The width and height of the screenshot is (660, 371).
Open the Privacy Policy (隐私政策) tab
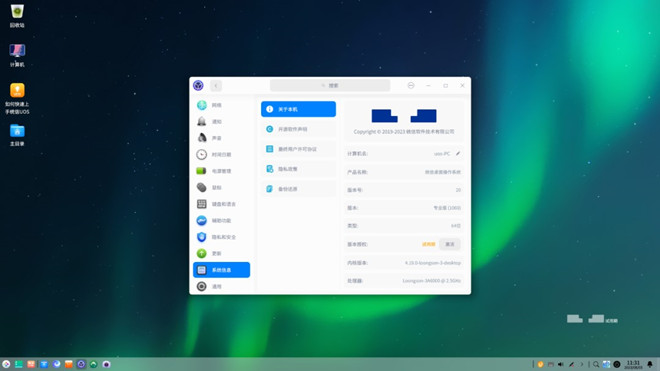tap(298, 169)
